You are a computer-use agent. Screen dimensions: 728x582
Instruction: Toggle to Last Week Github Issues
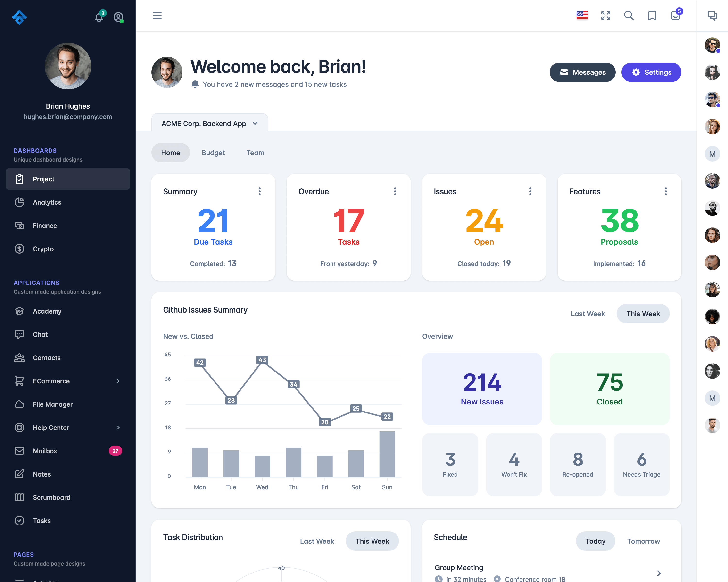tap(588, 314)
